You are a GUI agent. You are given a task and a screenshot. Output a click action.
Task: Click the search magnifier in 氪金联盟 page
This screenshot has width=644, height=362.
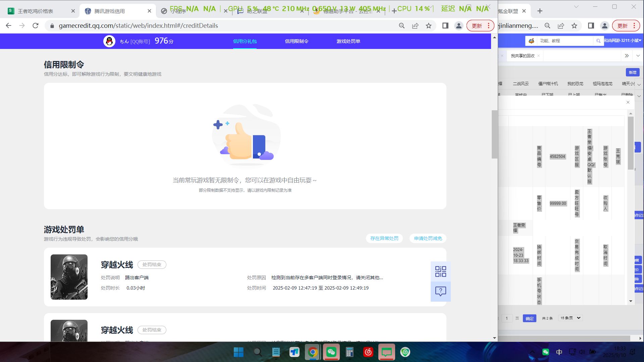click(x=598, y=41)
